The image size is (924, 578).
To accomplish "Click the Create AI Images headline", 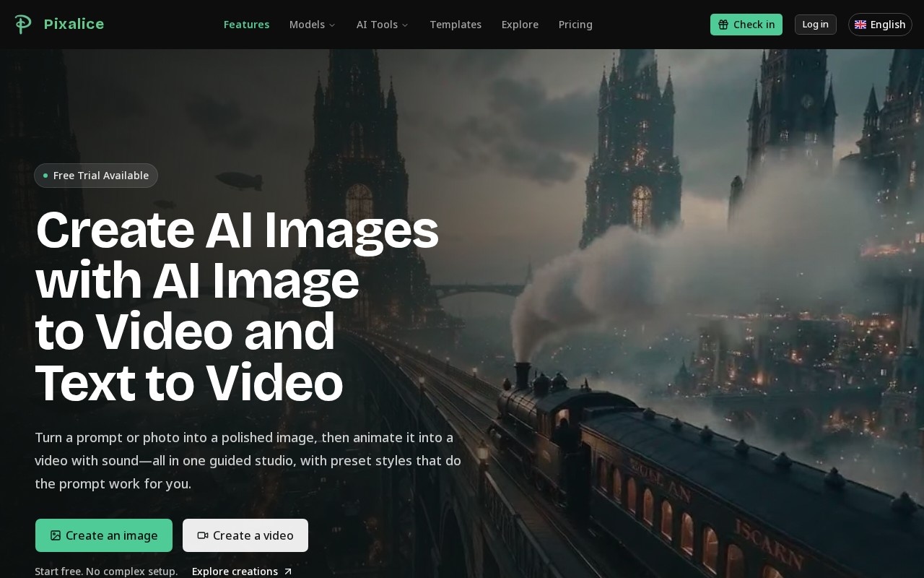I will point(237,306).
